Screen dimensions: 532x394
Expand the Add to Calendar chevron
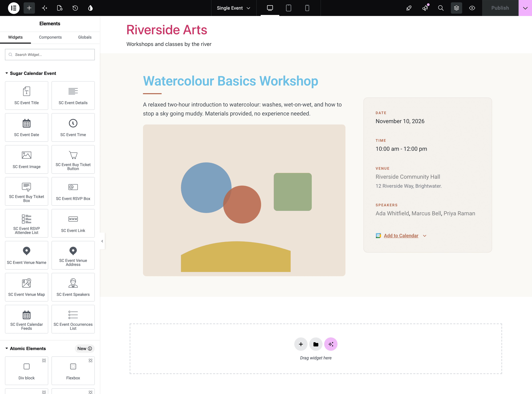tap(425, 236)
